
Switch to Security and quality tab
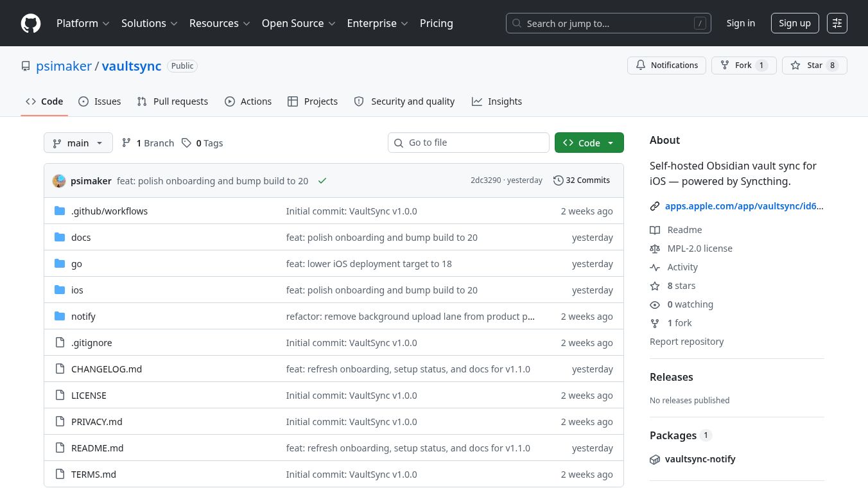tap(404, 101)
